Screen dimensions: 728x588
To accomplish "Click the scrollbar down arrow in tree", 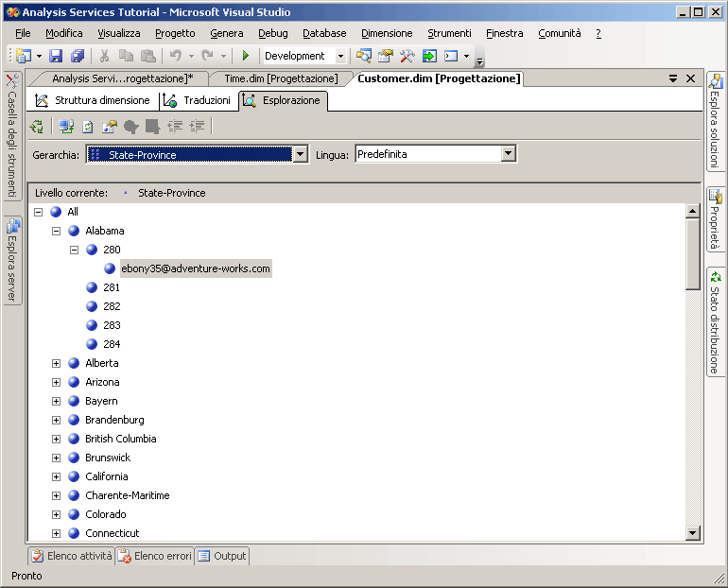I will point(693,533).
